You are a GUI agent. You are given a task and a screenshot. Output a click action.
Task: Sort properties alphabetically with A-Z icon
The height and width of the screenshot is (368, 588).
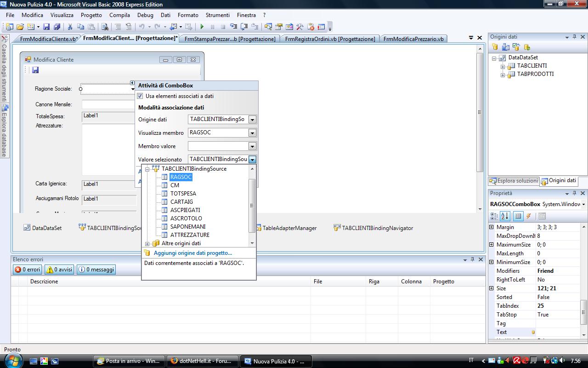point(505,216)
